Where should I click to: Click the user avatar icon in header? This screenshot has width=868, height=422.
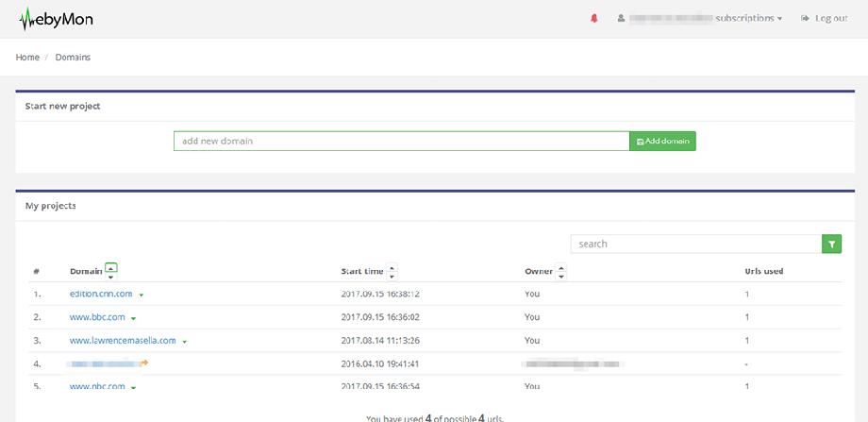(621, 18)
